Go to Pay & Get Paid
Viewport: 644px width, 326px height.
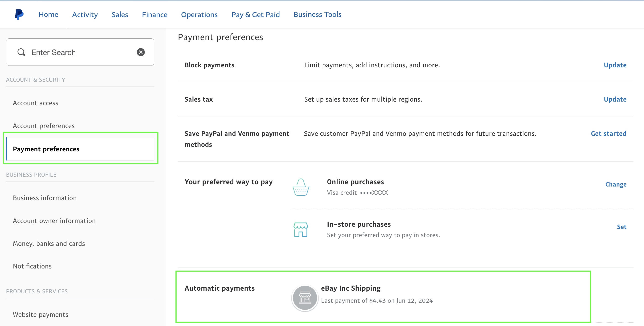pos(256,15)
